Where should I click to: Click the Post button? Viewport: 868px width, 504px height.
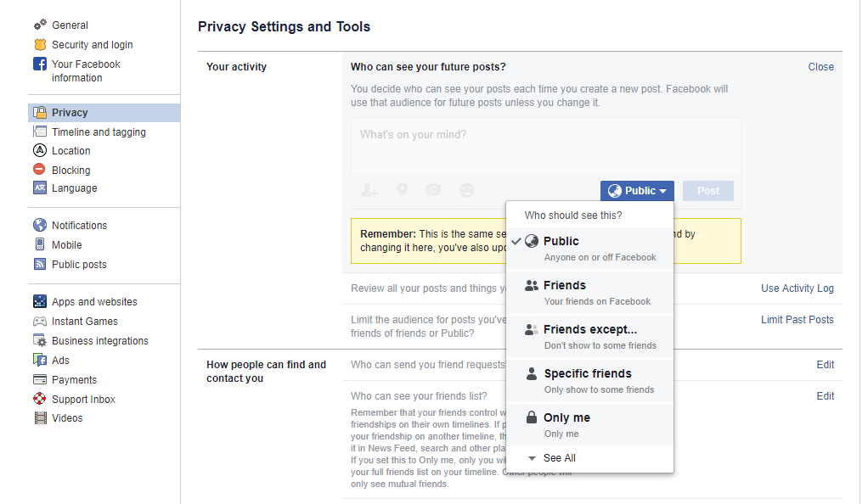click(708, 191)
